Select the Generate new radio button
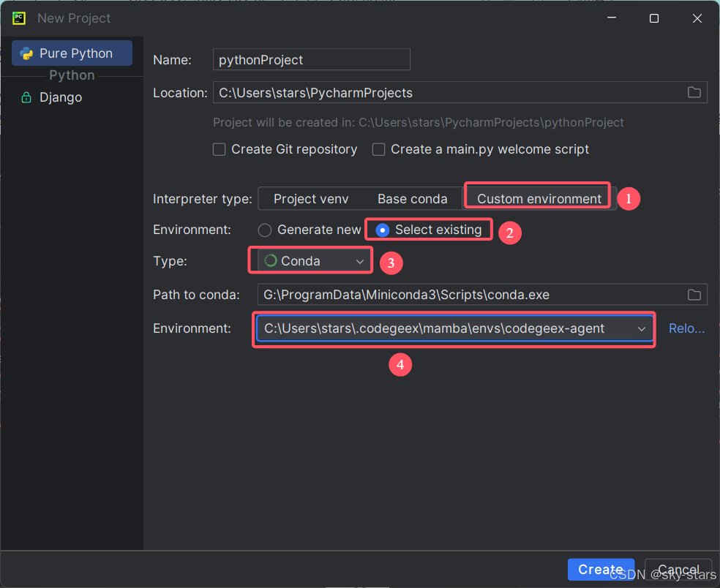720x588 pixels. click(x=264, y=230)
